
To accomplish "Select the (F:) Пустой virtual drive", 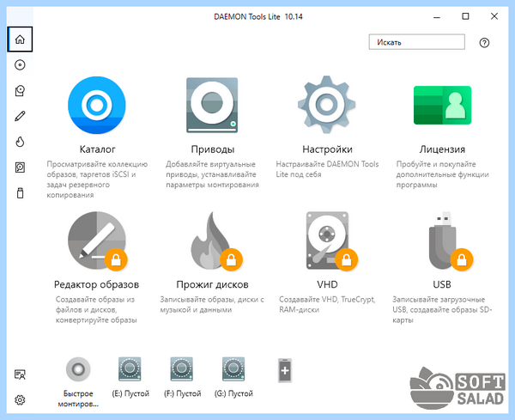I will coord(182,369).
